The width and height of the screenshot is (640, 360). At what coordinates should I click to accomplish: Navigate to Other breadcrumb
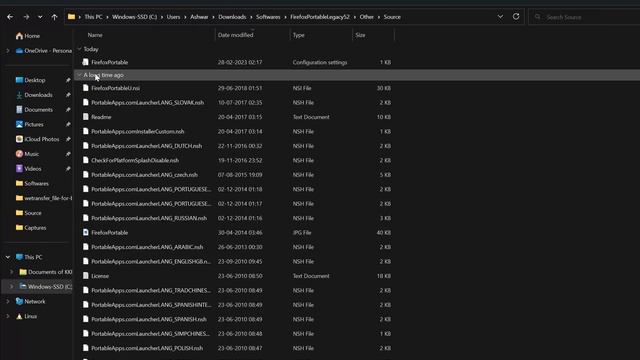pyautogui.click(x=367, y=17)
